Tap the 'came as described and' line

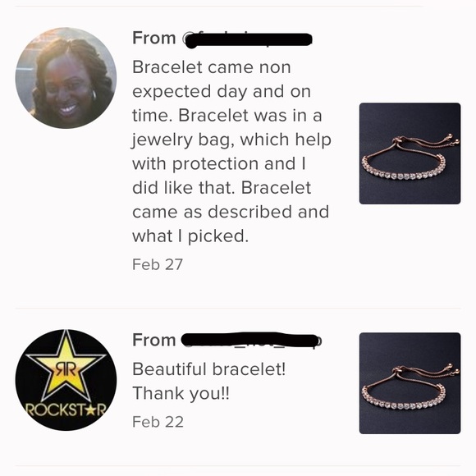[x=231, y=212]
